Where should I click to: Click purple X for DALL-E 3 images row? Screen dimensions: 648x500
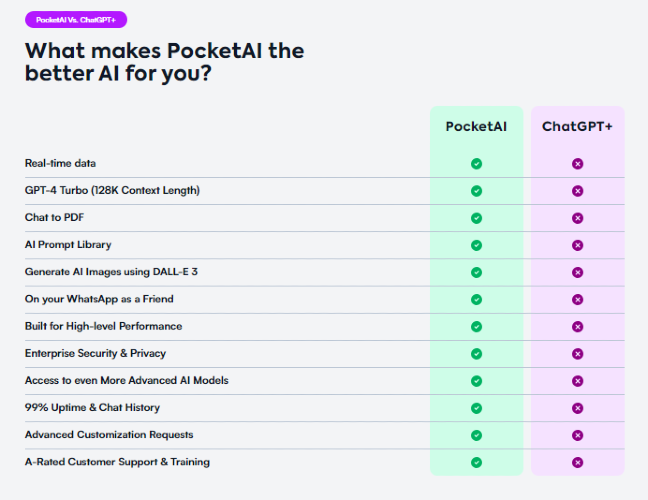[x=577, y=272]
